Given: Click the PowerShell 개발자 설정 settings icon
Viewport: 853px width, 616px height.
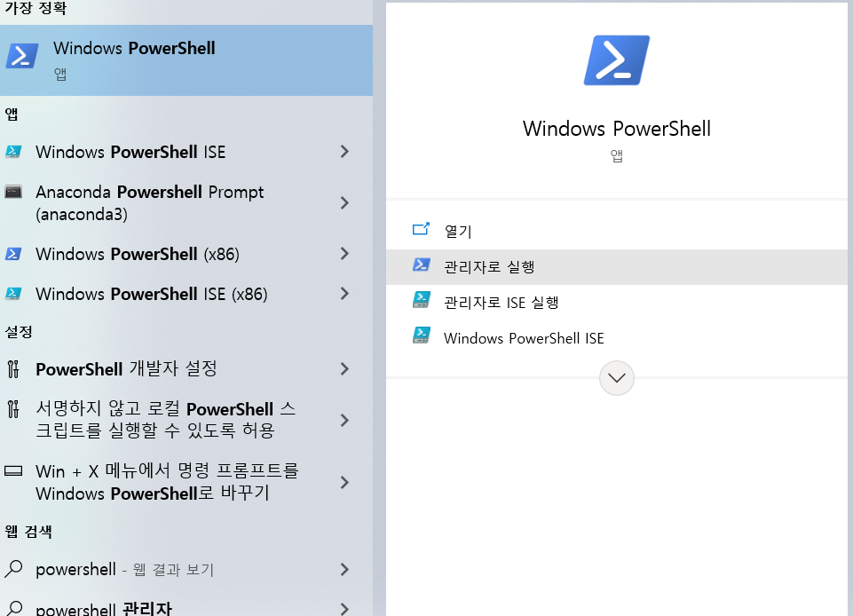Looking at the screenshot, I should click(x=13, y=369).
